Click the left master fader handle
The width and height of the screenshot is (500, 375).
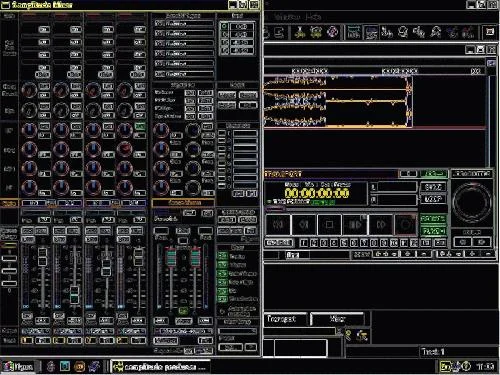[171, 257]
